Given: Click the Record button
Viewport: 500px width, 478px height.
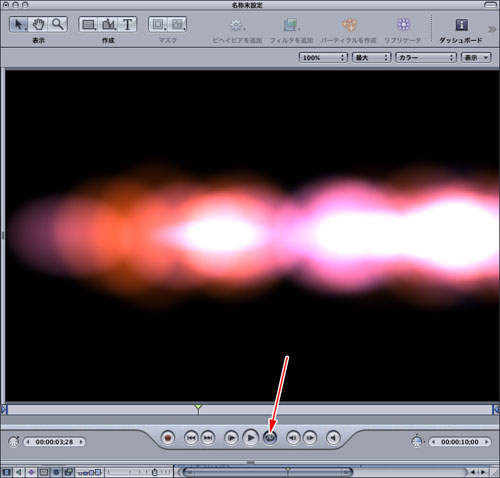Looking at the screenshot, I should [x=168, y=437].
